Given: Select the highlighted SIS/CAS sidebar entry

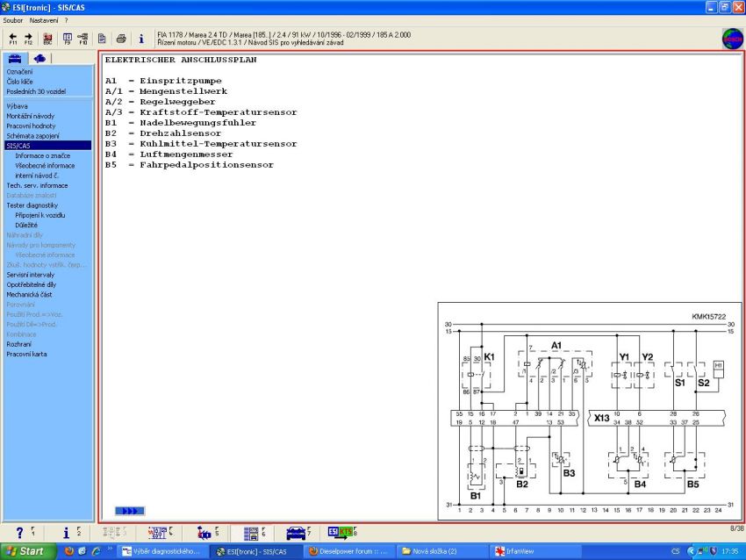Looking at the screenshot, I should [x=47, y=146].
